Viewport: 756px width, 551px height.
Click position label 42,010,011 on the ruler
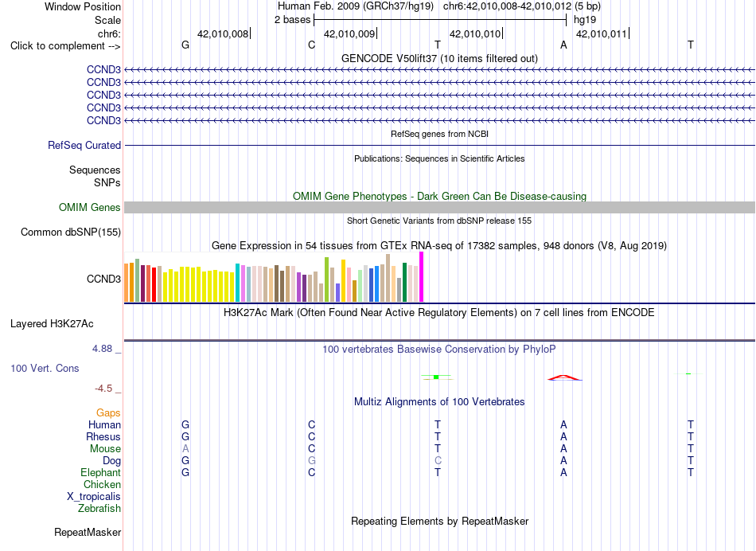(602, 33)
